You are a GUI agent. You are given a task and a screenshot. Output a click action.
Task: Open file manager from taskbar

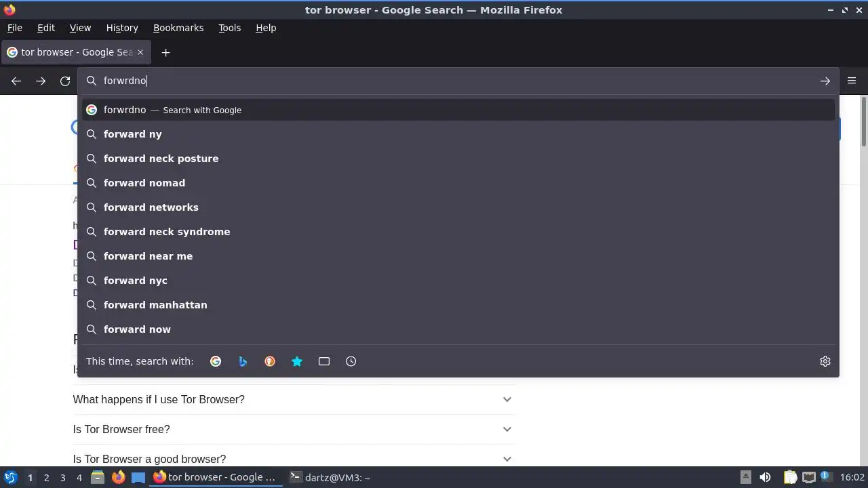pos(98,477)
